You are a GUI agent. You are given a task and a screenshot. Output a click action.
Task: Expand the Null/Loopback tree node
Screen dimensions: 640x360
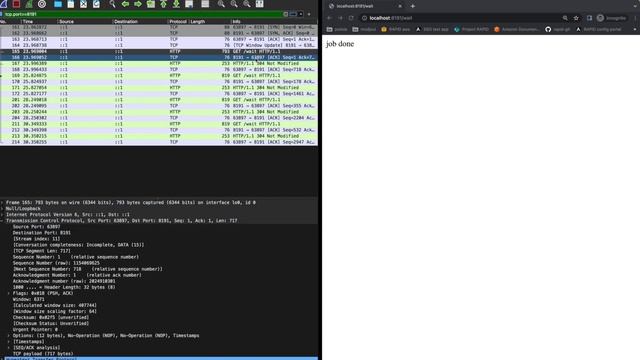click(2, 209)
